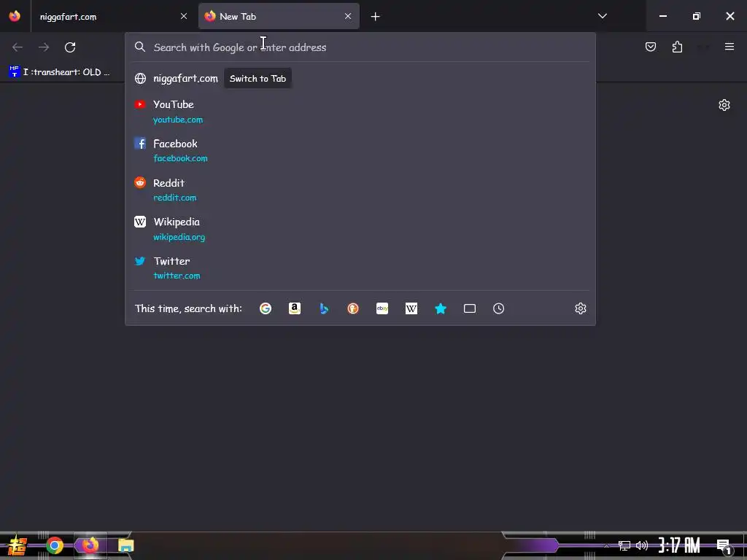
Task: Click the Firefox taskbar icon
Action: coord(90,545)
